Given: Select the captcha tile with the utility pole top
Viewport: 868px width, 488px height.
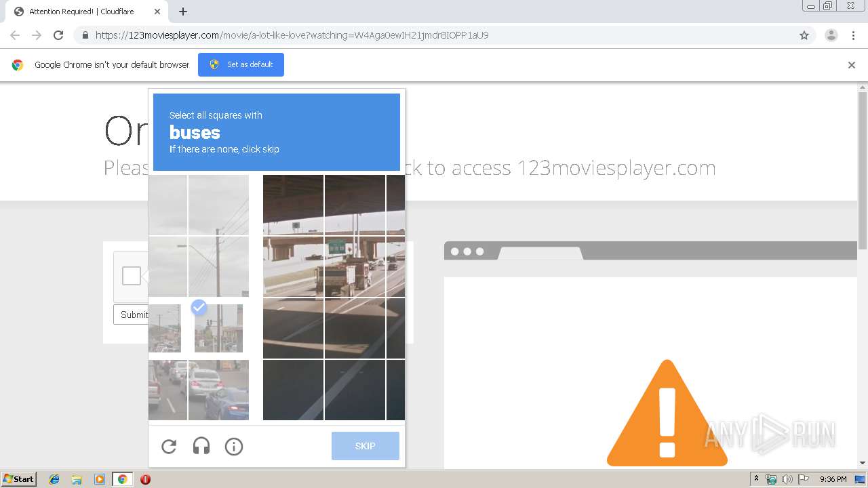Looking at the screenshot, I should [218, 205].
